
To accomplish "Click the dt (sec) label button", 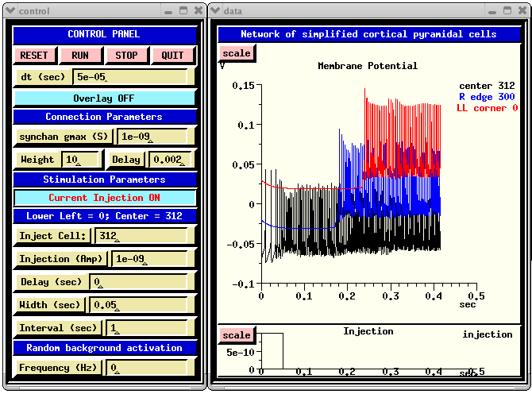I will 42,77.
